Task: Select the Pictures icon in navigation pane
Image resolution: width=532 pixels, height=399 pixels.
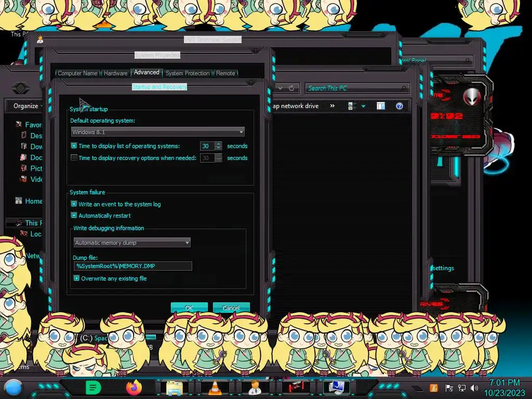Action: pyautogui.click(x=24, y=168)
